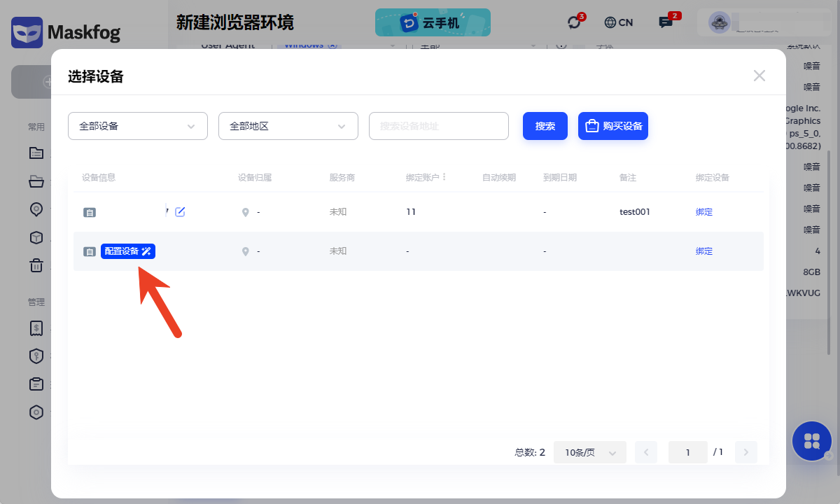Click the three-dot icon beside 绑定账户 column
Image resolution: width=840 pixels, height=504 pixels.
444,177
